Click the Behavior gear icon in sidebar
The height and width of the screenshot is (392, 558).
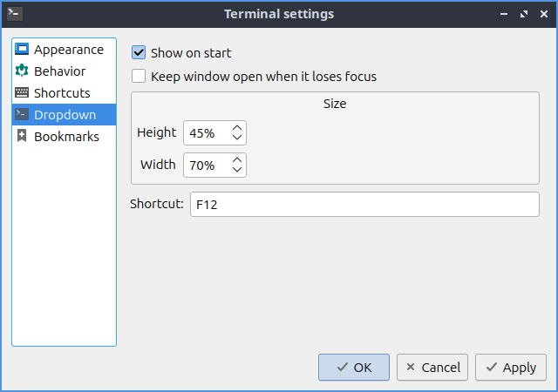[x=23, y=71]
